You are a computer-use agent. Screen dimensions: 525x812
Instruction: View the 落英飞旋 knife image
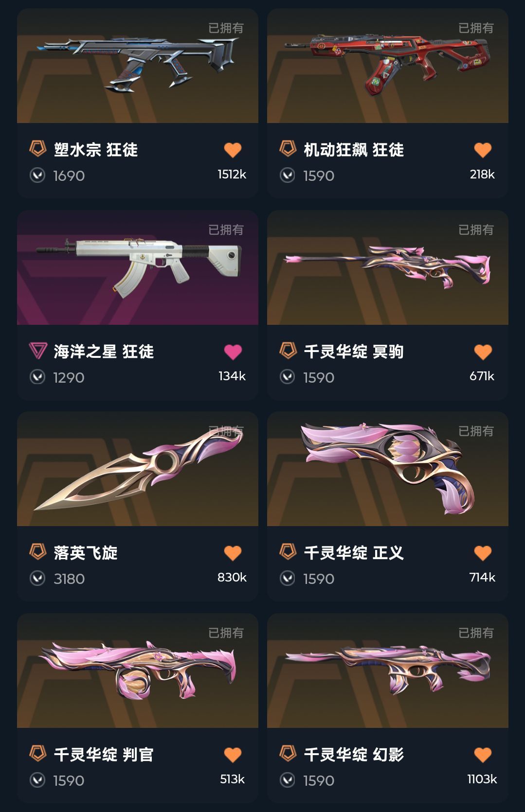pos(138,469)
